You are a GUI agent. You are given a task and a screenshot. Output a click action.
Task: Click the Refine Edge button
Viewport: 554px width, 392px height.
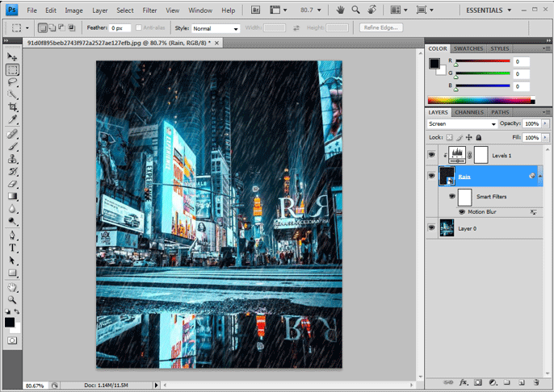point(383,27)
